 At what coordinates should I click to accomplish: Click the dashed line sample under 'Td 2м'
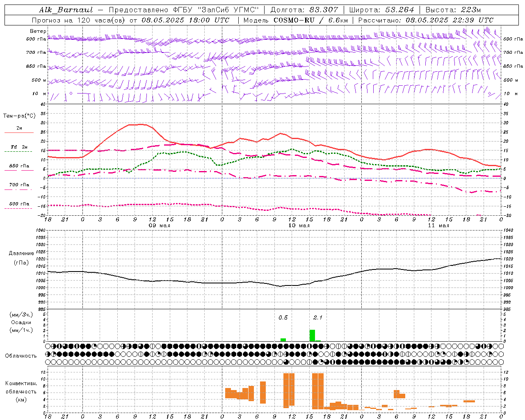(18, 152)
